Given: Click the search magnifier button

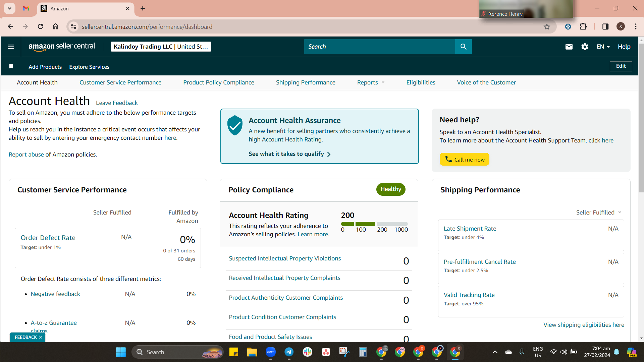Looking at the screenshot, I should 463,47.
